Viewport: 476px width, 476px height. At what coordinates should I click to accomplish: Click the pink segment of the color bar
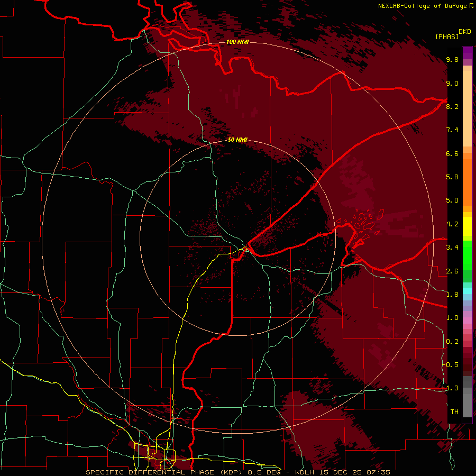point(467,321)
